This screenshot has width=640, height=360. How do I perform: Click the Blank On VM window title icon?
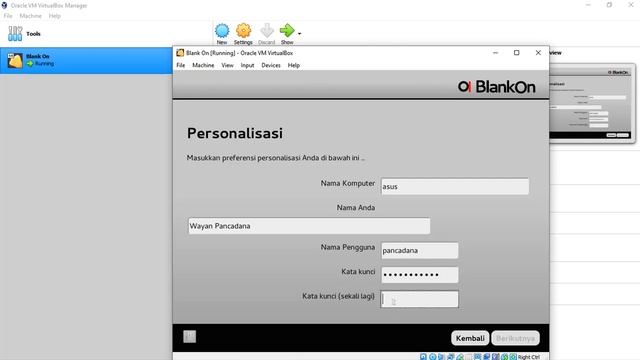point(180,53)
